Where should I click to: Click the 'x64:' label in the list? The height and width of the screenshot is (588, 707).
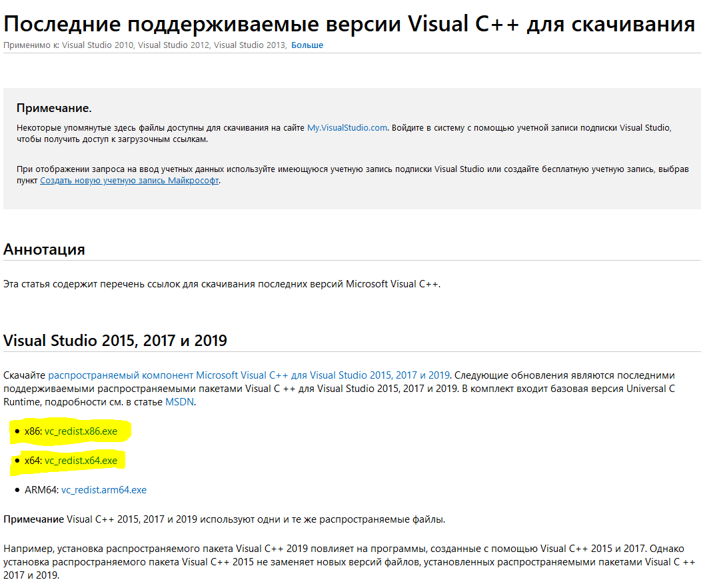(33, 461)
